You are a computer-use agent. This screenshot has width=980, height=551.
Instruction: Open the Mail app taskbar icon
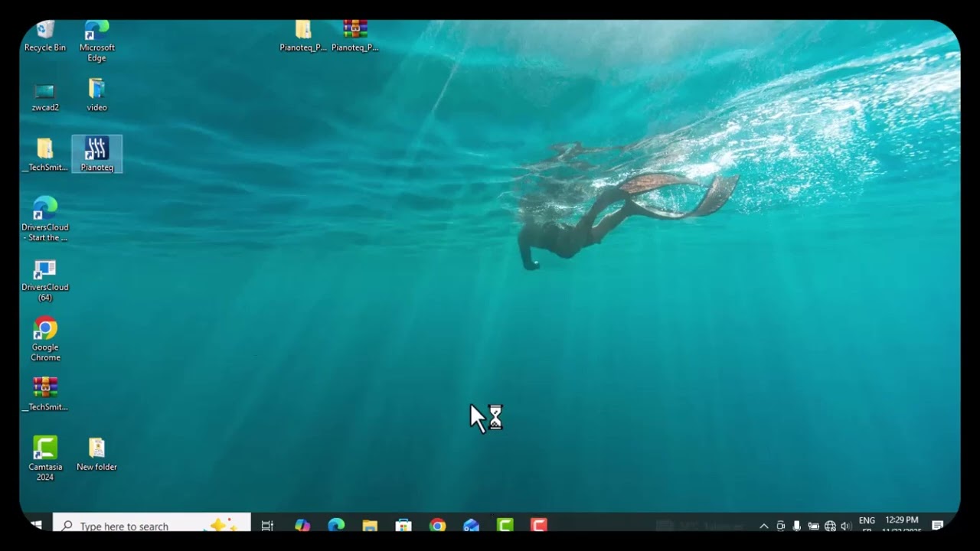pyautogui.click(x=471, y=525)
